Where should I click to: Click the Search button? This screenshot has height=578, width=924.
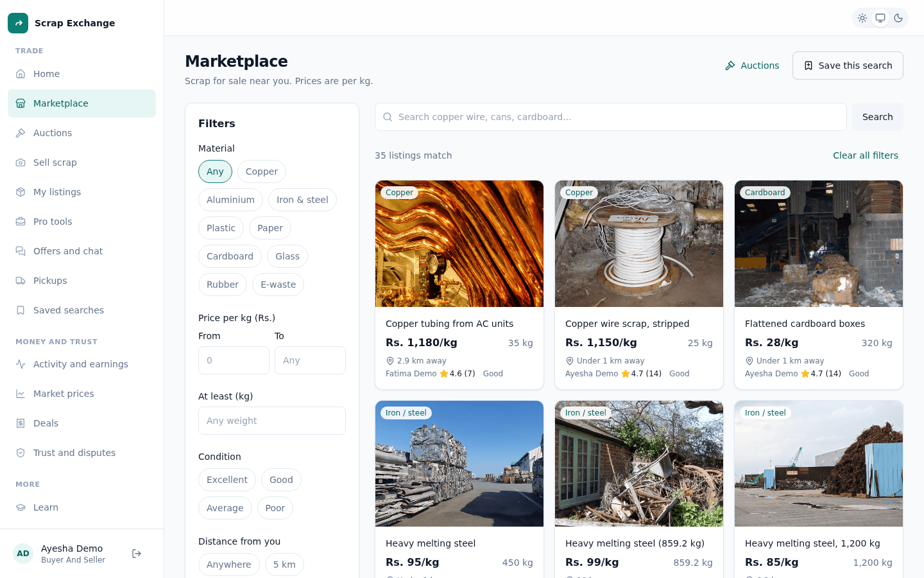click(x=878, y=117)
